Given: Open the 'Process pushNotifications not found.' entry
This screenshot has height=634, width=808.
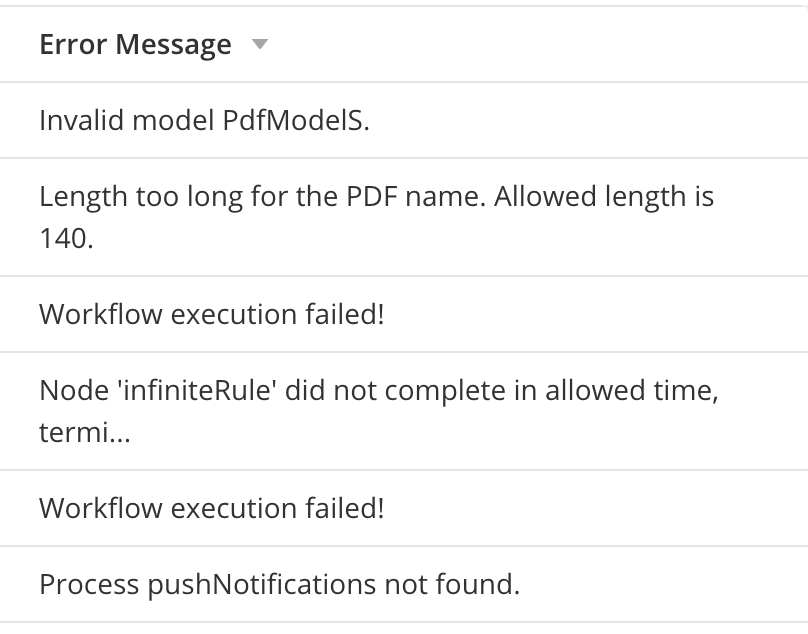Looking at the screenshot, I should tap(404, 584).
